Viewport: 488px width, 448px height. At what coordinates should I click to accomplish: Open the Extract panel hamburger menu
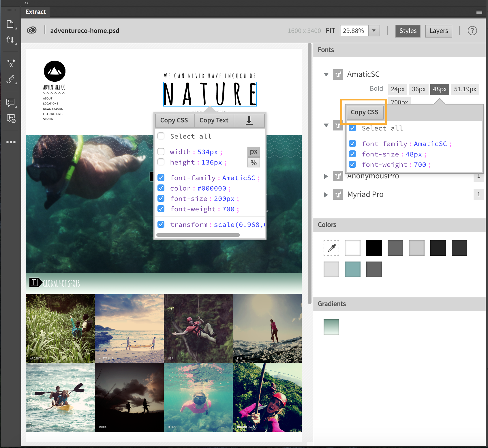(479, 12)
